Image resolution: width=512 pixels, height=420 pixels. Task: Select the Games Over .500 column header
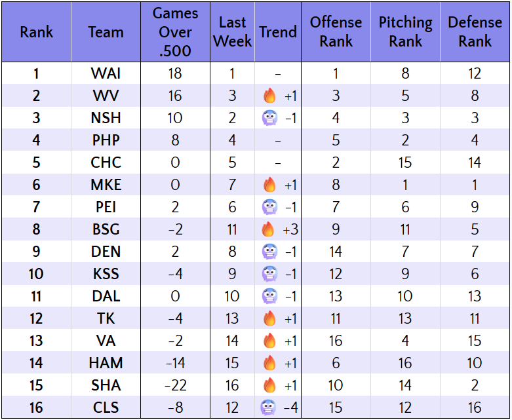pyautogui.click(x=175, y=32)
